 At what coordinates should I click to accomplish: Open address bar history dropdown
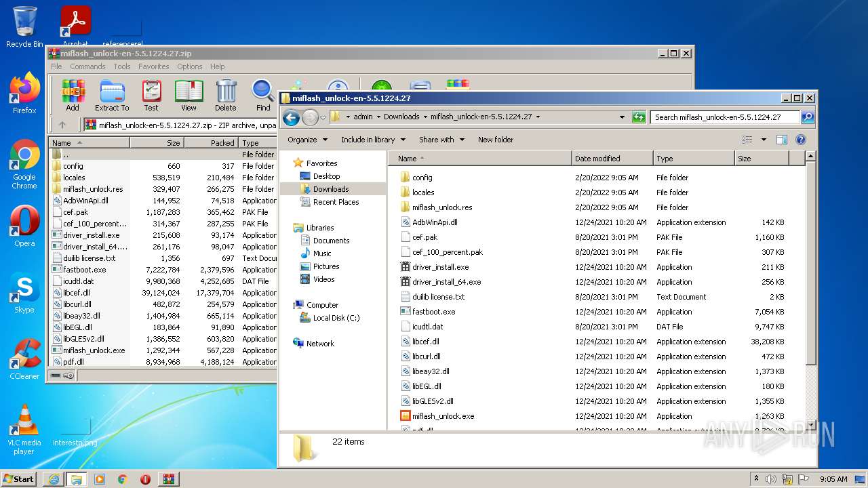tap(622, 117)
